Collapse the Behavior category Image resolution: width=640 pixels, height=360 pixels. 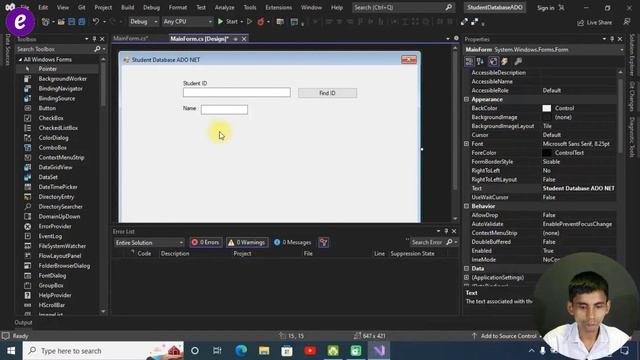[x=467, y=207]
